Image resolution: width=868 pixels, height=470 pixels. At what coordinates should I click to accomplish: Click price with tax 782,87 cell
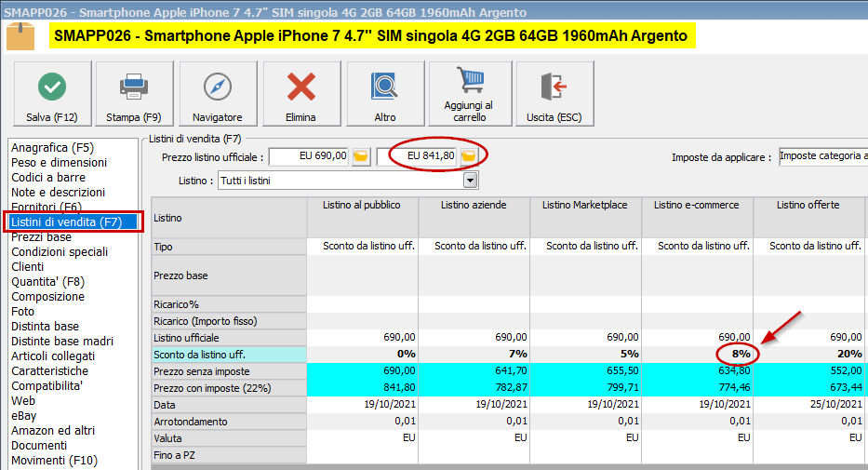(474, 387)
